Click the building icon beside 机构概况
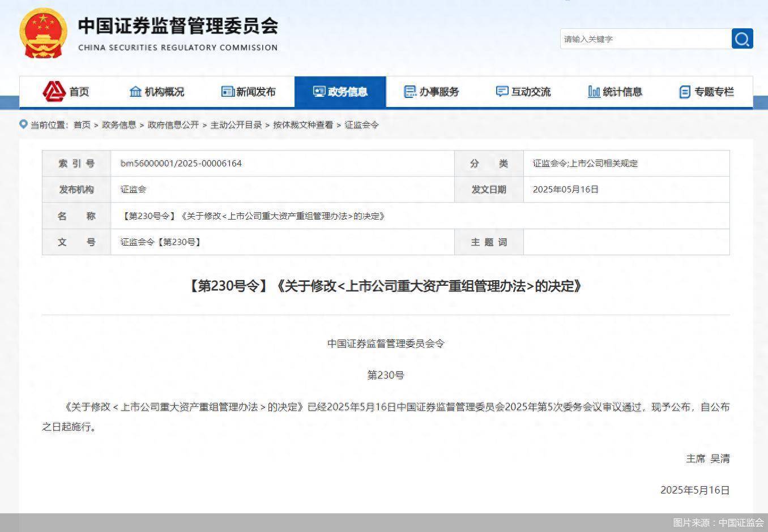This screenshot has height=532, width=768. coord(135,92)
